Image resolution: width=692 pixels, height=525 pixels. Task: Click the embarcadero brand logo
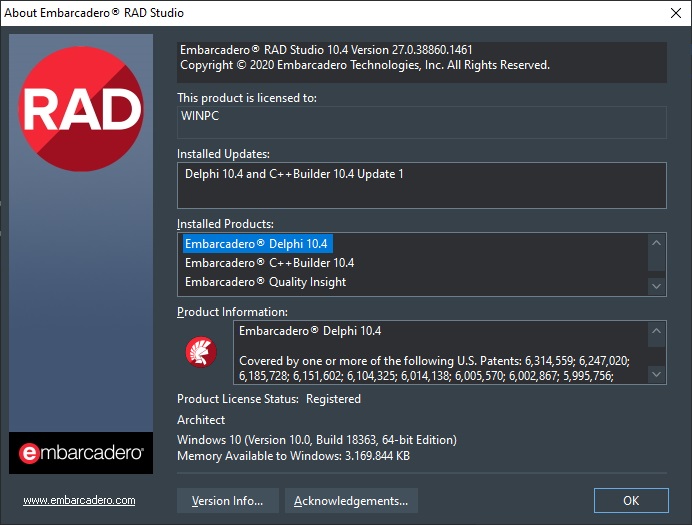(81, 453)
